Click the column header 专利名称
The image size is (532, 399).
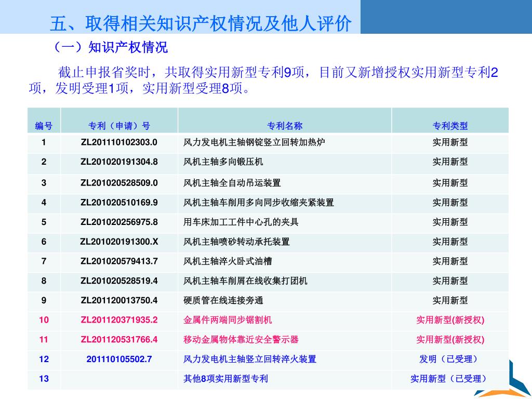coord(285,126)
